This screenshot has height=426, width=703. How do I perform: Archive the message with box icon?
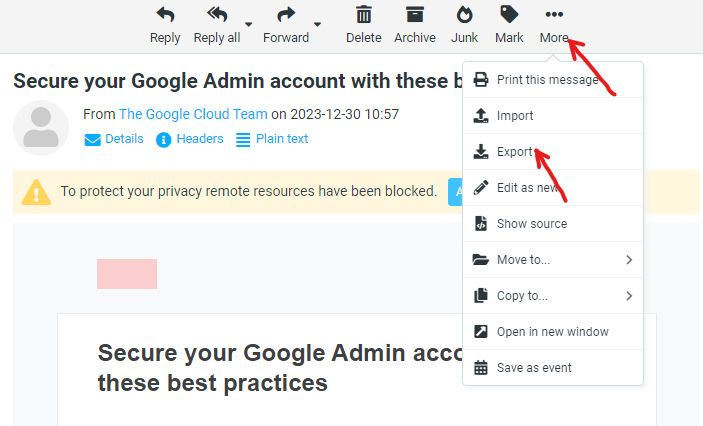(415, 15)
